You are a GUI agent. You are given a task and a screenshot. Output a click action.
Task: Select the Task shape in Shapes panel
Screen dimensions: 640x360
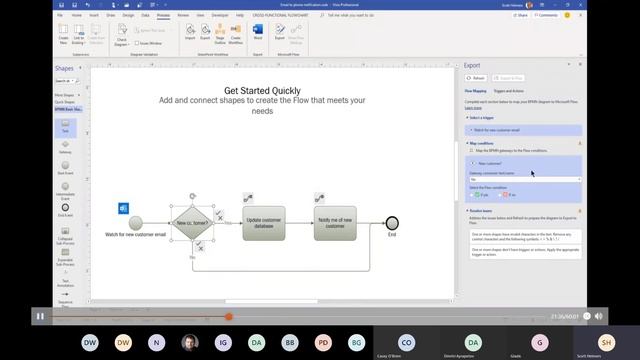coord(65,127)
